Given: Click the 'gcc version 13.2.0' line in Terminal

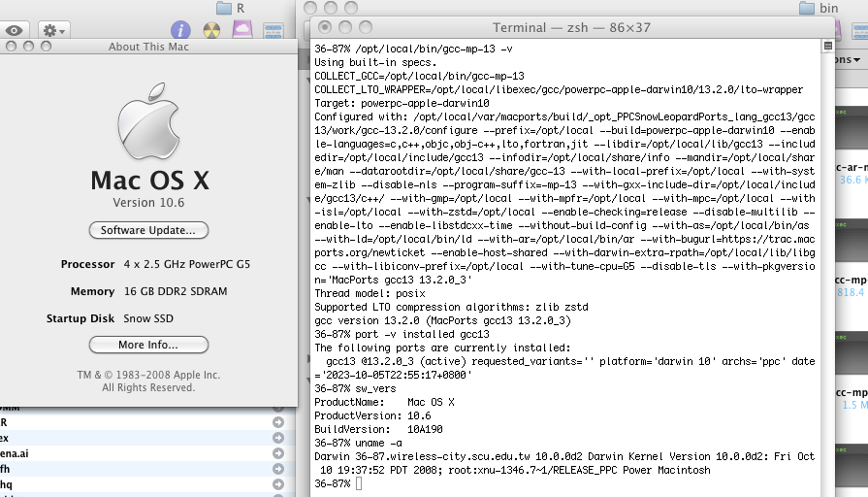Looking at the screenshot, I should click(442, 320).
